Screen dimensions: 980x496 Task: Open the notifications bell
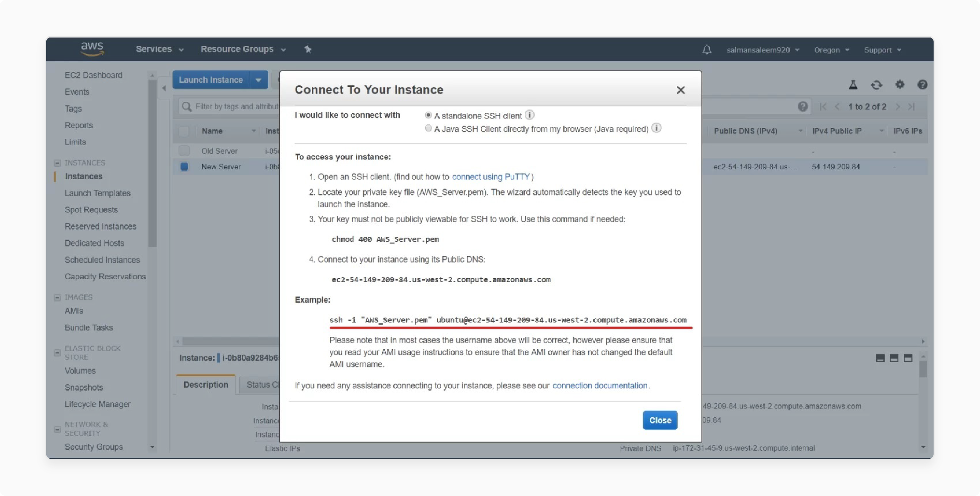(707, 50)
